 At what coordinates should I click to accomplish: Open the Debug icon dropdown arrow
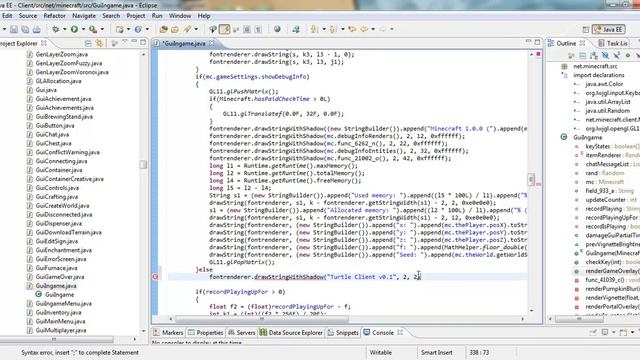(65, 29)
